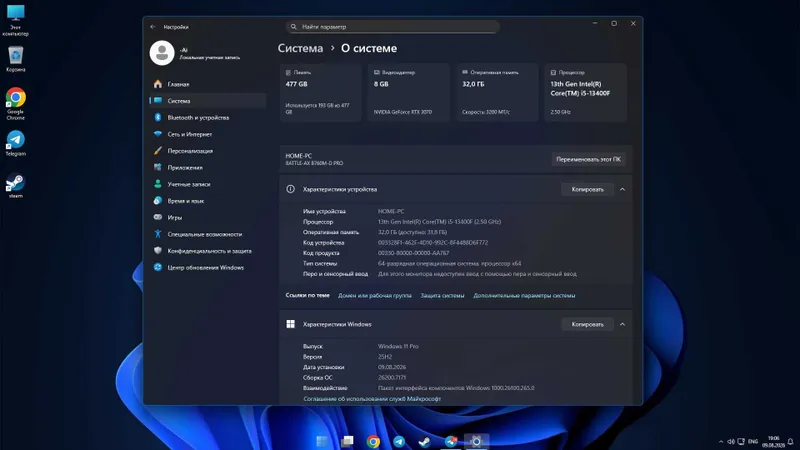Open the network tray icon
The image size is (800, 450).
tap(741, 442)
